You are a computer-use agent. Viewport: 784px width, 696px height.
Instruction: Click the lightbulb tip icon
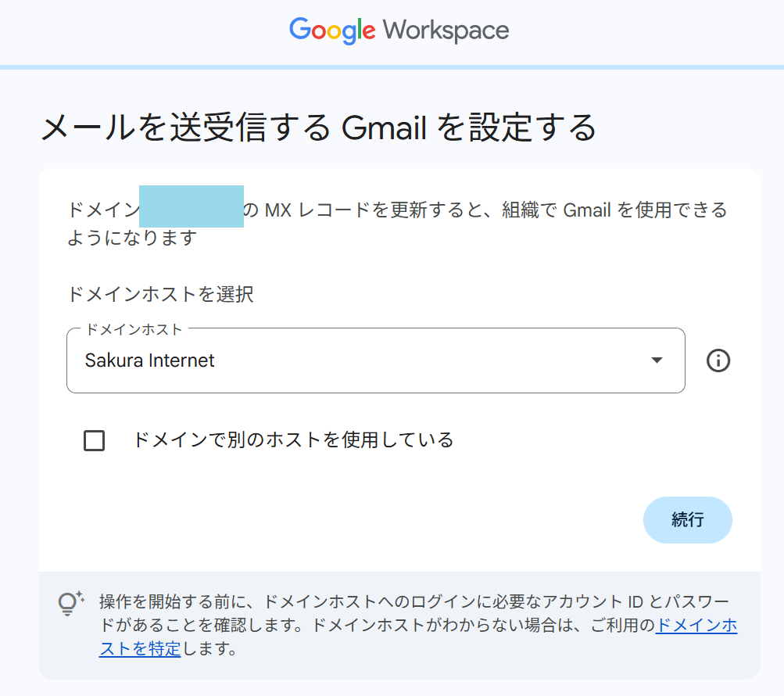tap(71, 602)
